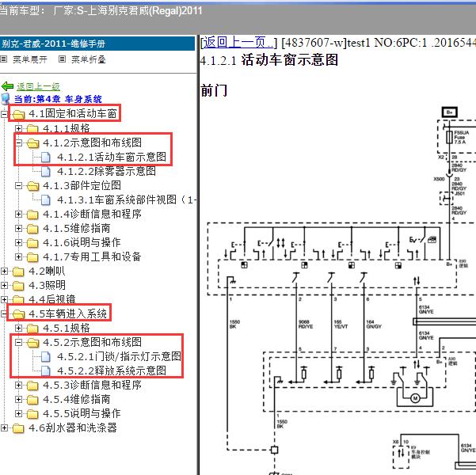The width and height of the screenshot is (476, 475).
Task: Expand the 4.5.5说明与操作 node
Action: click(18, 414)
